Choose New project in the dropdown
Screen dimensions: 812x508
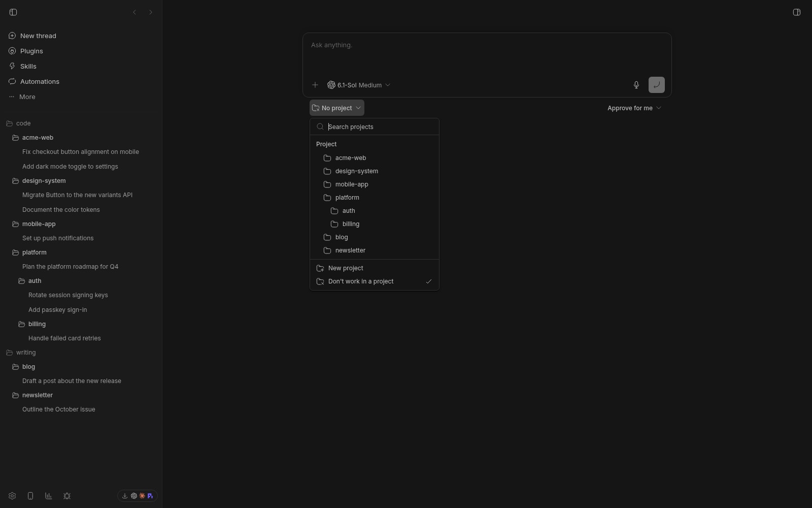pyautogui.click(x=375, y=268)
